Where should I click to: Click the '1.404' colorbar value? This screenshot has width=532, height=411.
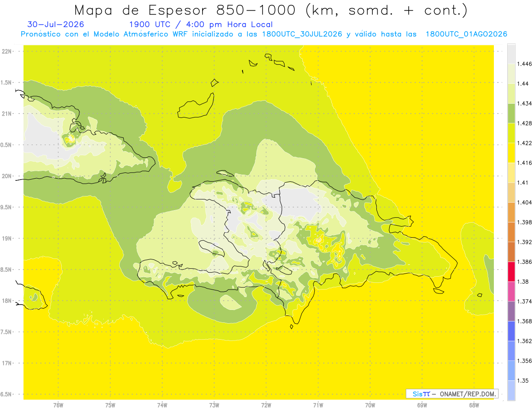[x=524, y=202]
